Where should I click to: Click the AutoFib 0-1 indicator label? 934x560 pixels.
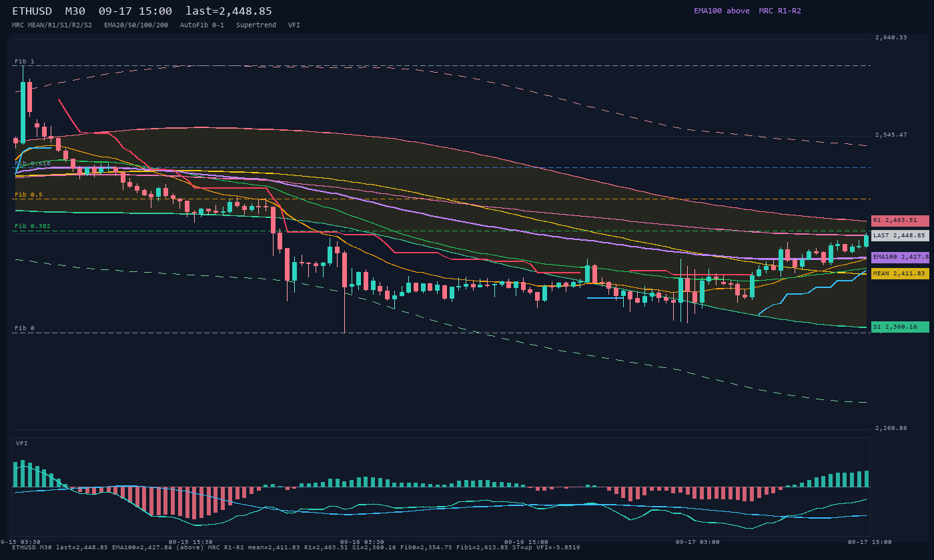point(202,25)
